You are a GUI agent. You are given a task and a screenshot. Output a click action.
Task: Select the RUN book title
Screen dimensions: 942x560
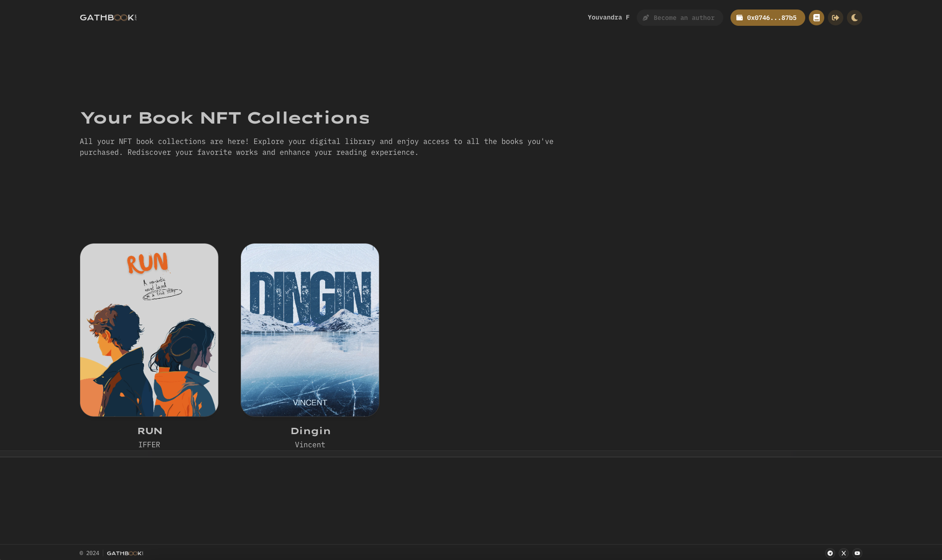pyautogui.click(x=150, y=431)
